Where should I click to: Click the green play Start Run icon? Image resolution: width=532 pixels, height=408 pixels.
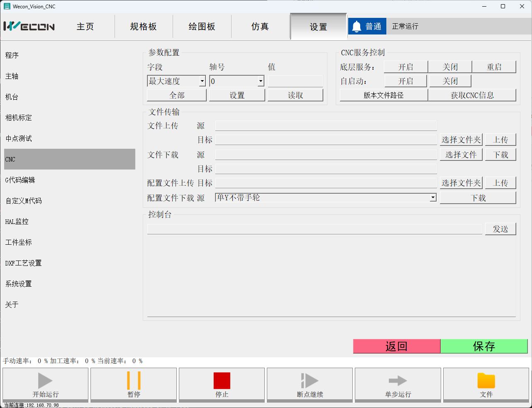click(45, 381)
